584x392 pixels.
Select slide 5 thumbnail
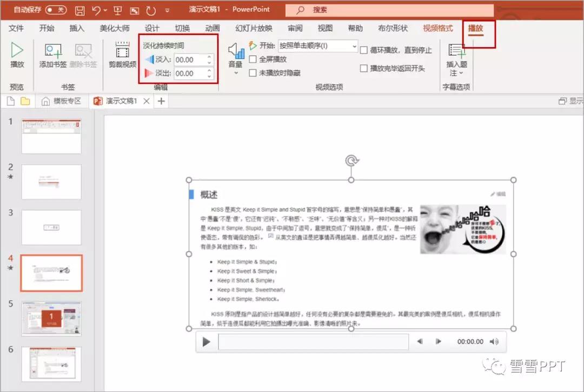pyautogui.click(x=51, y=318)
